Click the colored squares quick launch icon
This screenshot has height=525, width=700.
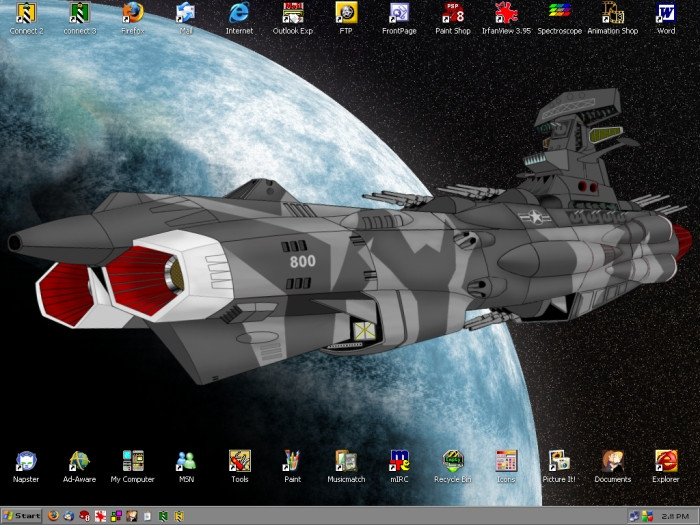pyautogui.click(x=116, y=516)
